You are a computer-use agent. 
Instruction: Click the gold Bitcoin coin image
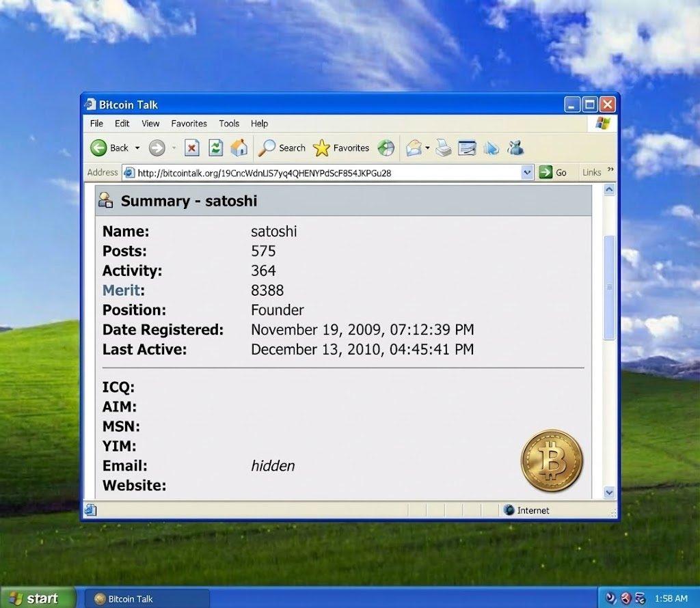tap(552, 461)
